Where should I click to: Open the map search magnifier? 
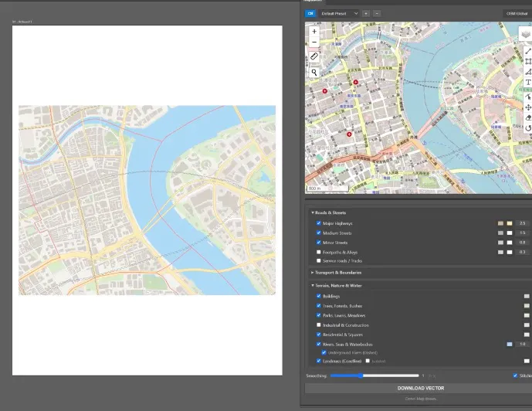point(314,72)
